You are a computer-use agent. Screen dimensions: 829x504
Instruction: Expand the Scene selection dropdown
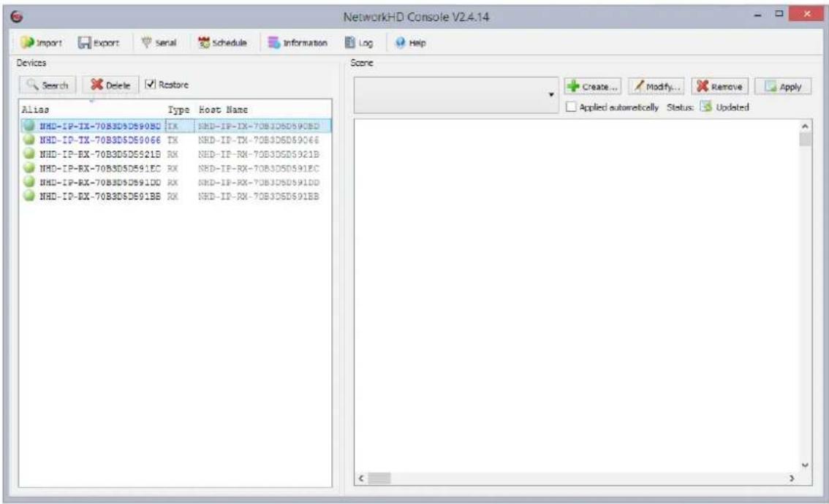point(551,95)
